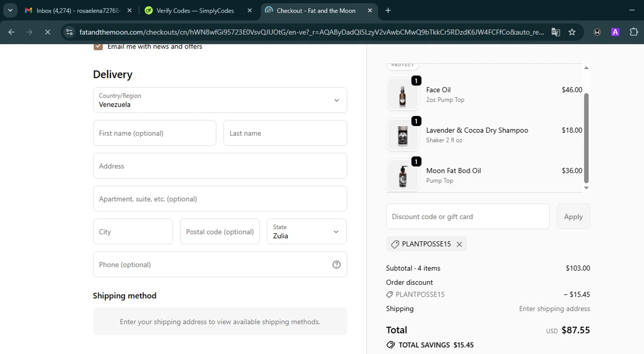The width and height of the screenshot is (644, 354).
Task: Click the order summary scroll up arrow
Action: point(586,68)
